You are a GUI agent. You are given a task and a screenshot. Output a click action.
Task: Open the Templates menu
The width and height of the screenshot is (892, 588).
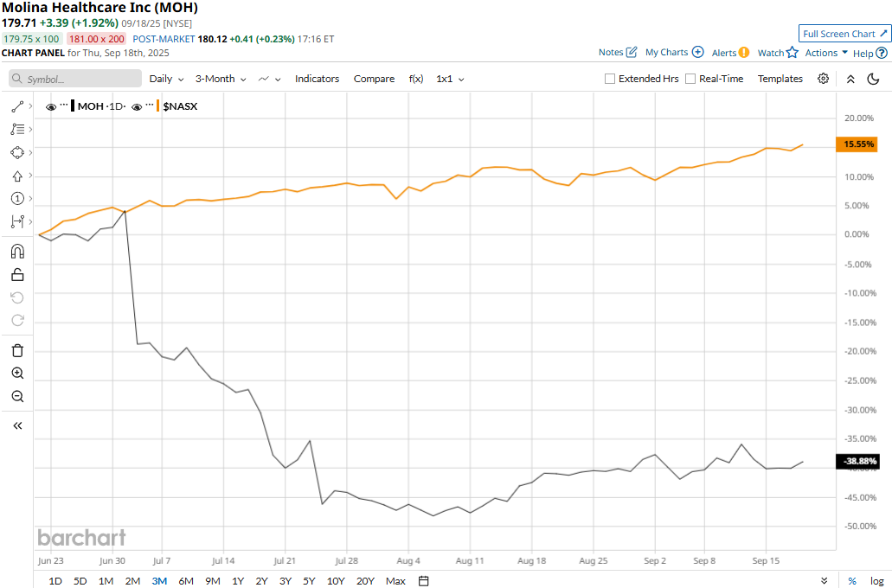pyautogui.click(x=780, y=79)
